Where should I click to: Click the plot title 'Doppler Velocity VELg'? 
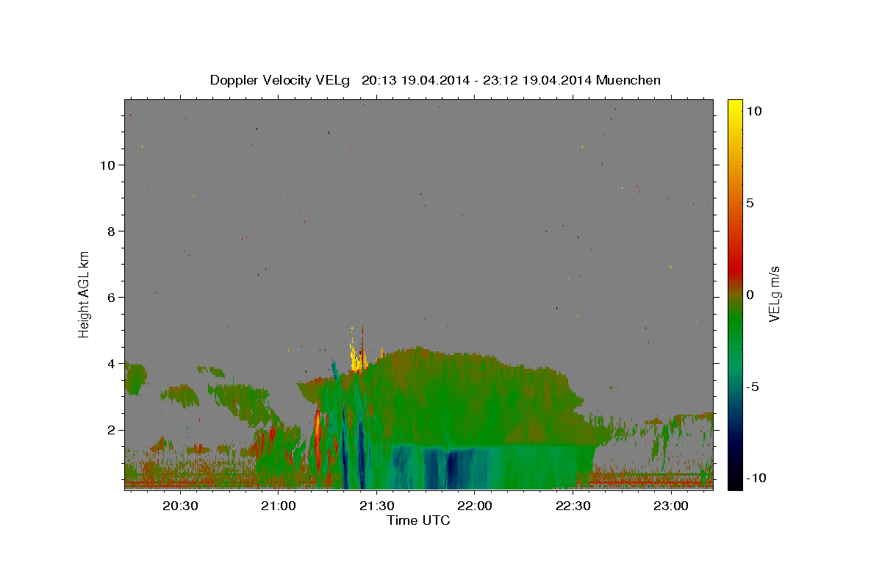[282, 80]
